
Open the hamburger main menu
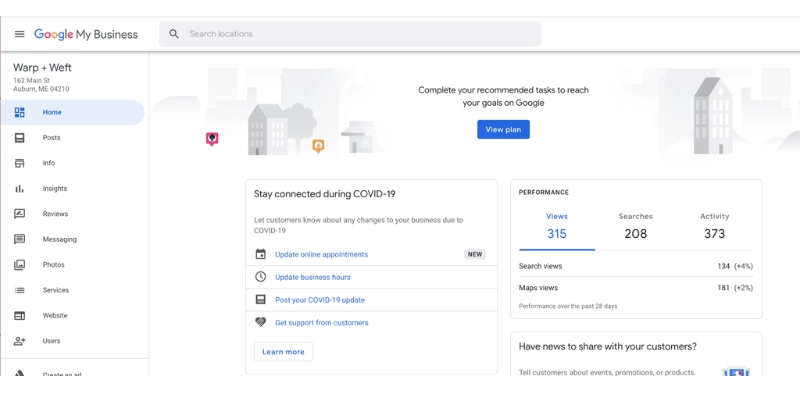(x=19, y=34)
